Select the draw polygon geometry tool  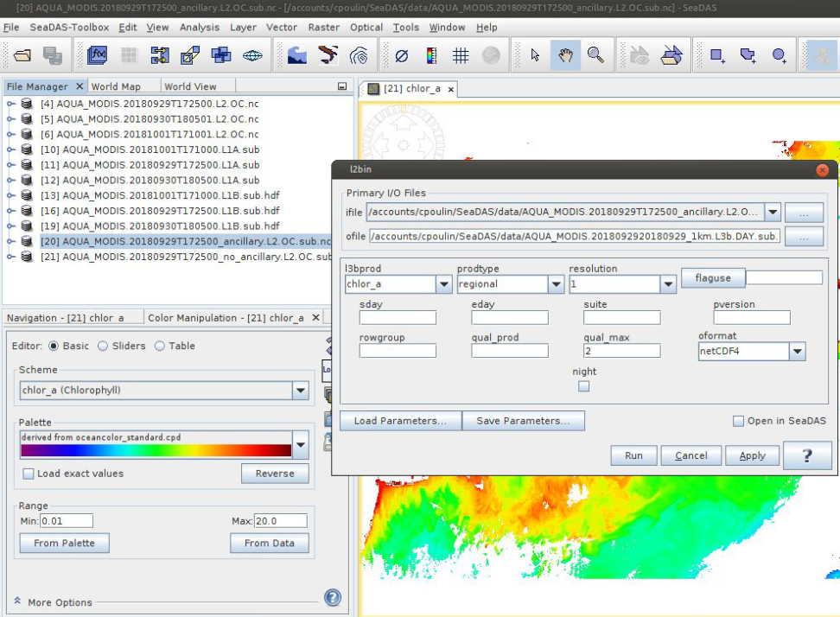click(748, 55)
